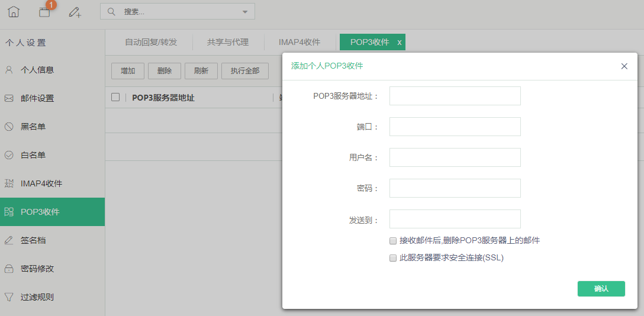Click the 过滤规则 funnel icon
Screen dimensions: 644x316
click(9, 297)
